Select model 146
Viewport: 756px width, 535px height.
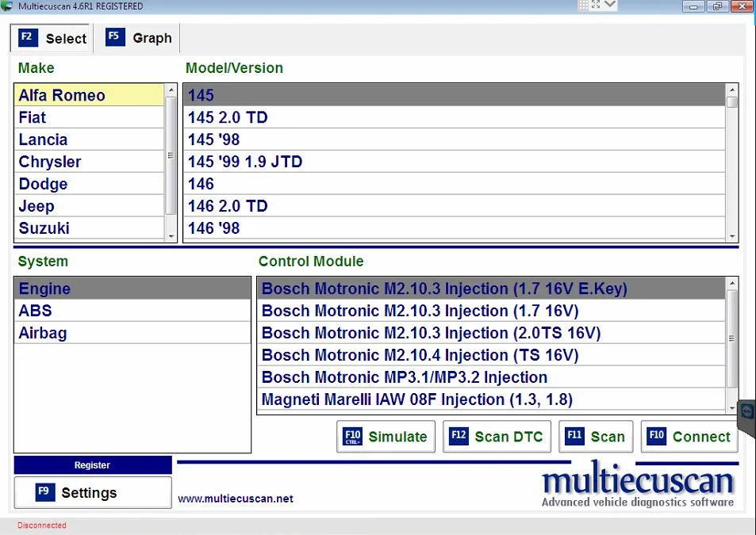pos(455,183)
